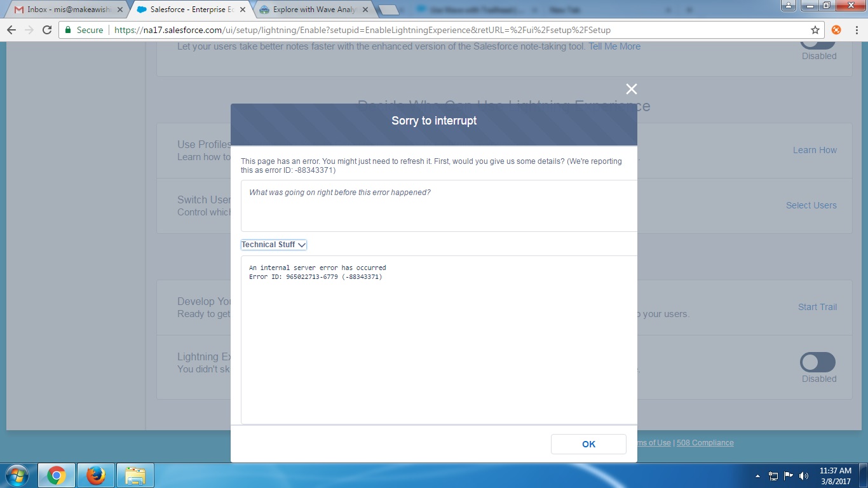The height and width of the screenshot is (488, 868).
Task: Enable the Lightning Experience toggle switch
Action: (818, 362)
